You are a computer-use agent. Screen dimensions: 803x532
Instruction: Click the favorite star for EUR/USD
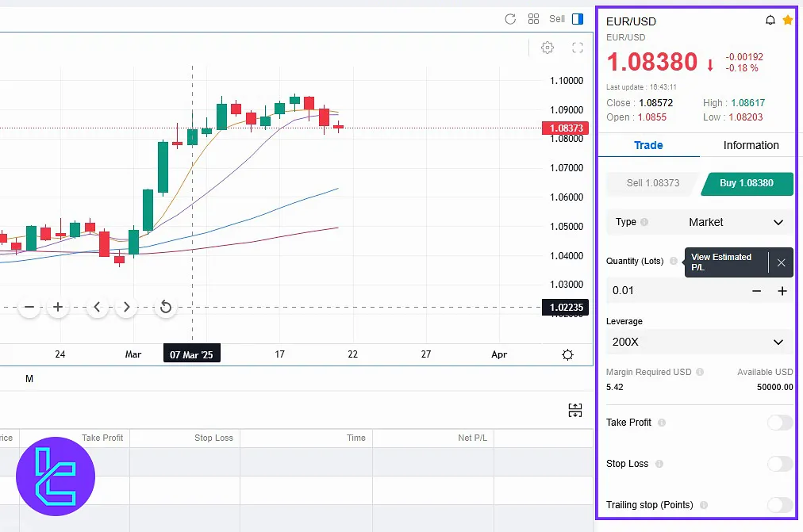tap(787, 20)
